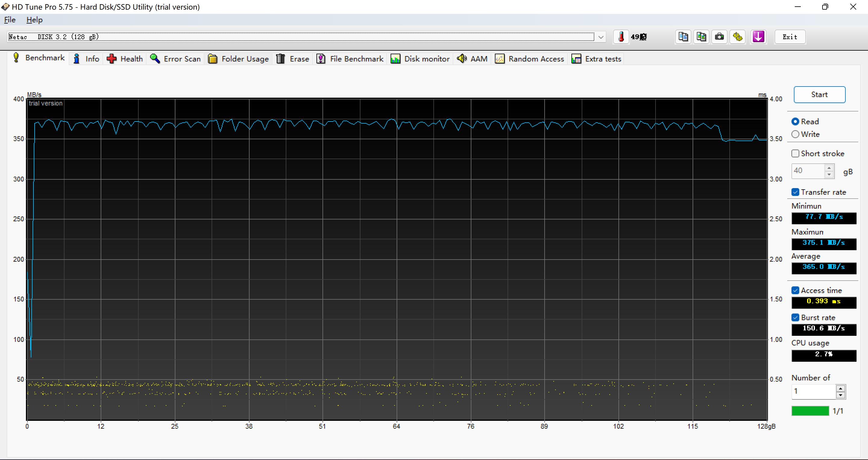Open the File menu

click(10, 20)
